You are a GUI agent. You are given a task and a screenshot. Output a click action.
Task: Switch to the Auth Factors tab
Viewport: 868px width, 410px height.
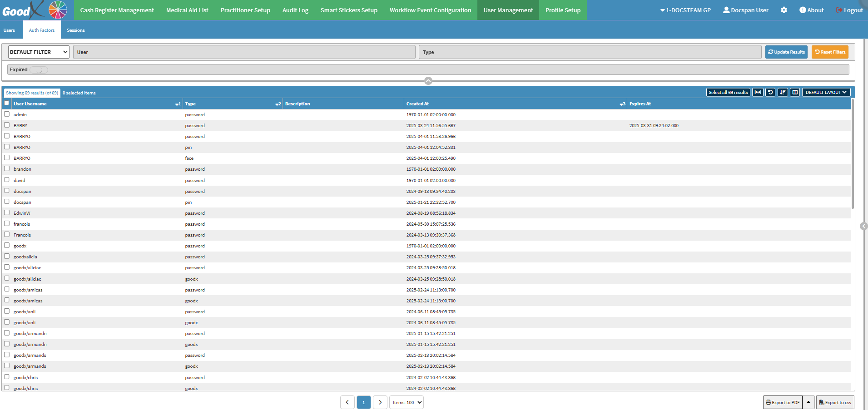click(x=42, y=30)
